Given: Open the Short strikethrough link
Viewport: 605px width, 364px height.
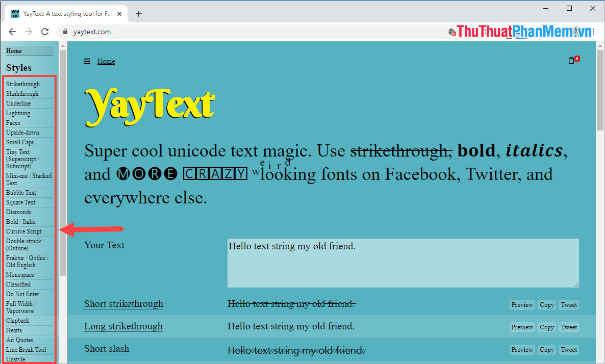Looking at the screenshot, I should point(123,304).
